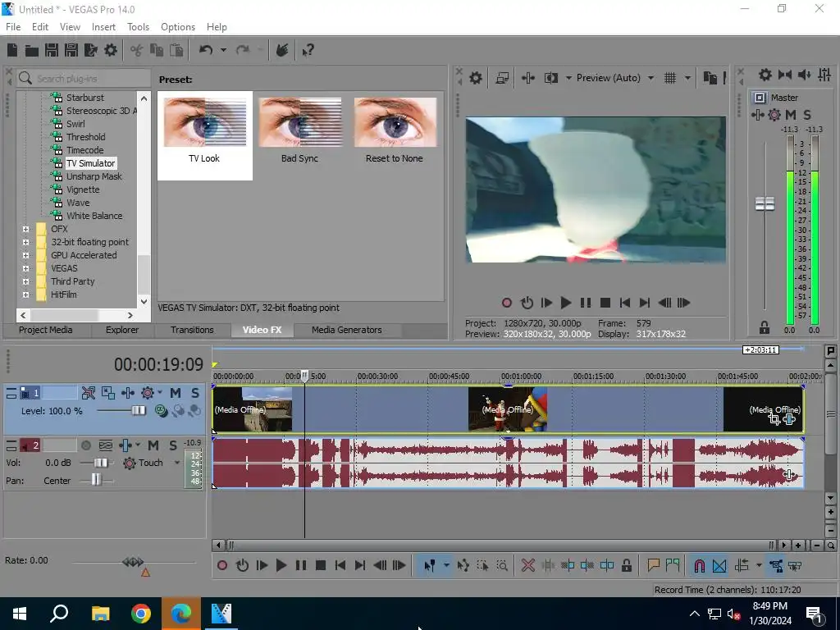Image resolution: width=840 pixels, height=630 pixels.
Task: Arm audio track 2 for record
Action: point(85,445)
